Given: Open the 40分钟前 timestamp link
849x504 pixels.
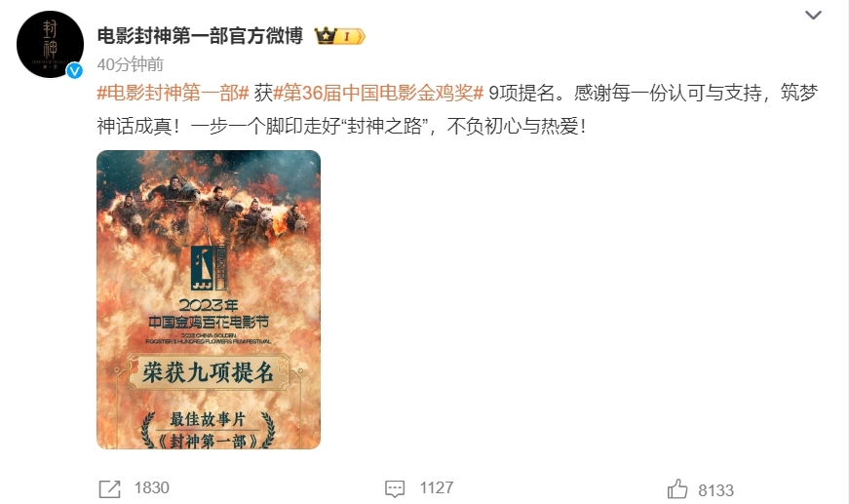Looking at the screenshot, I should (130, 64).
